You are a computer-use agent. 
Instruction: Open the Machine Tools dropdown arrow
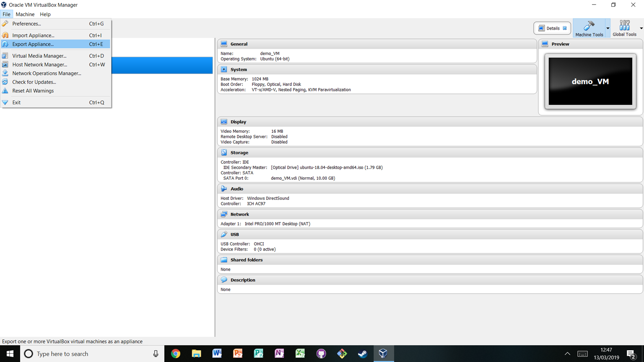coord(608,28)
